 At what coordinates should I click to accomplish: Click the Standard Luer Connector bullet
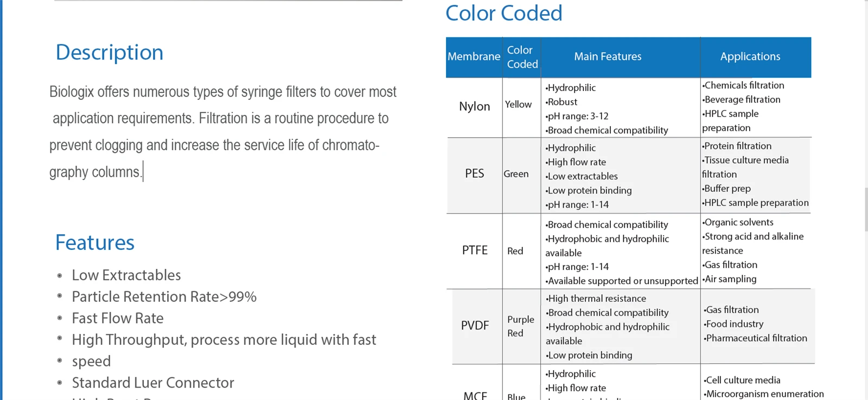point(153,383)
